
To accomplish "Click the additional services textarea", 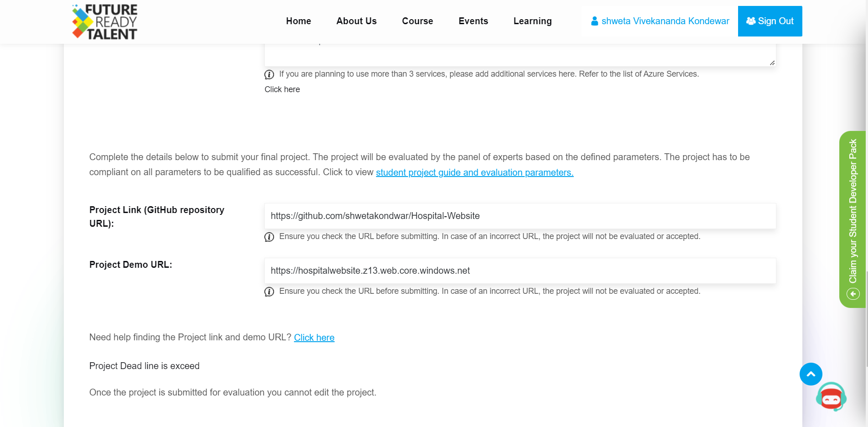I will 520,55.
